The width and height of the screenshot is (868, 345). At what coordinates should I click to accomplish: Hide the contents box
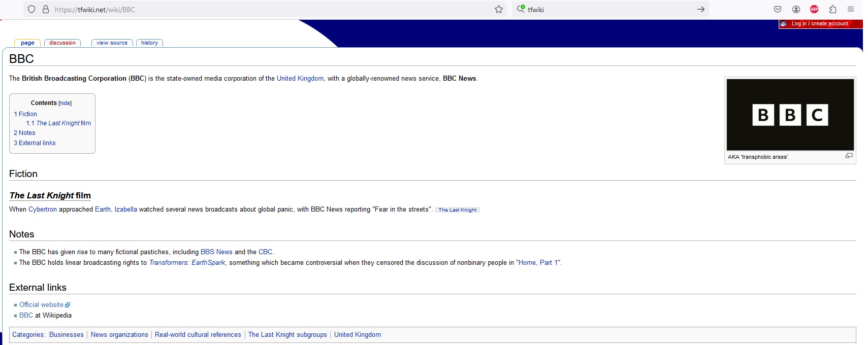pos(65,103)
